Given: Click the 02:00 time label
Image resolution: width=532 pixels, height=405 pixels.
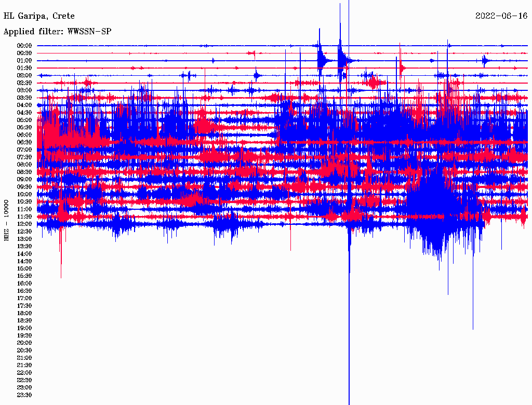Looking at the screenshot, I should pyautogui.click(x=24, y=75).
